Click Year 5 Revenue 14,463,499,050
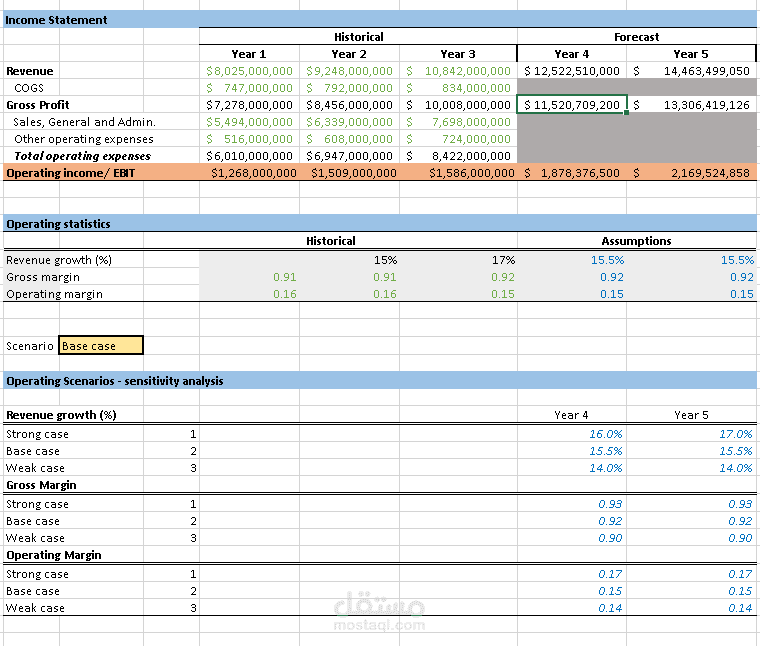The height and width of the screenshot is (646, 760). 692,71
